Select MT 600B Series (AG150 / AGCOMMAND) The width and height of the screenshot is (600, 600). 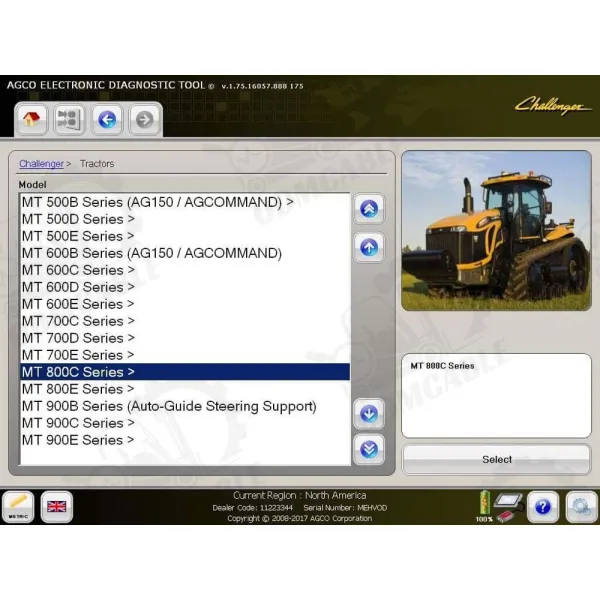(x=152, y=253)
